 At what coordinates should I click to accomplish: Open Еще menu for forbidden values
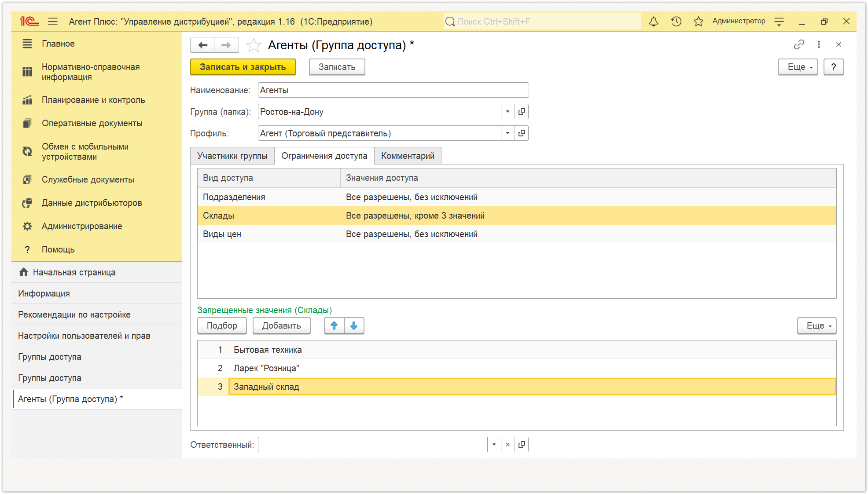coord(817,326)
